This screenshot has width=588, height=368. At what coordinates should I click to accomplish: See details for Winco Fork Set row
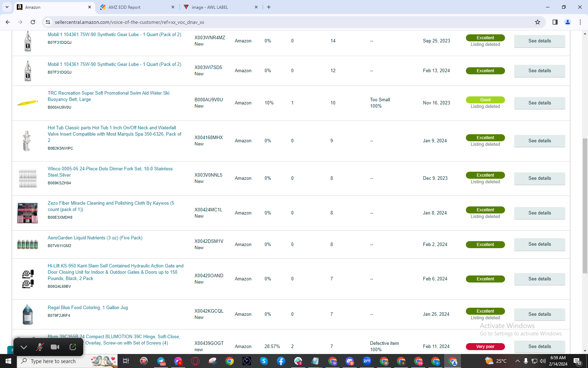pyautogui.click(x=539, y=178)
